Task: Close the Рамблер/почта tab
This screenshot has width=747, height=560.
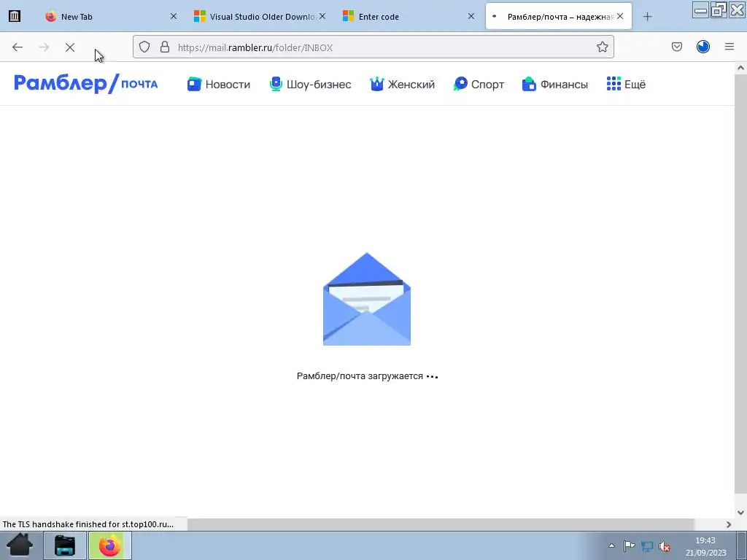Action: coord(620,16)
